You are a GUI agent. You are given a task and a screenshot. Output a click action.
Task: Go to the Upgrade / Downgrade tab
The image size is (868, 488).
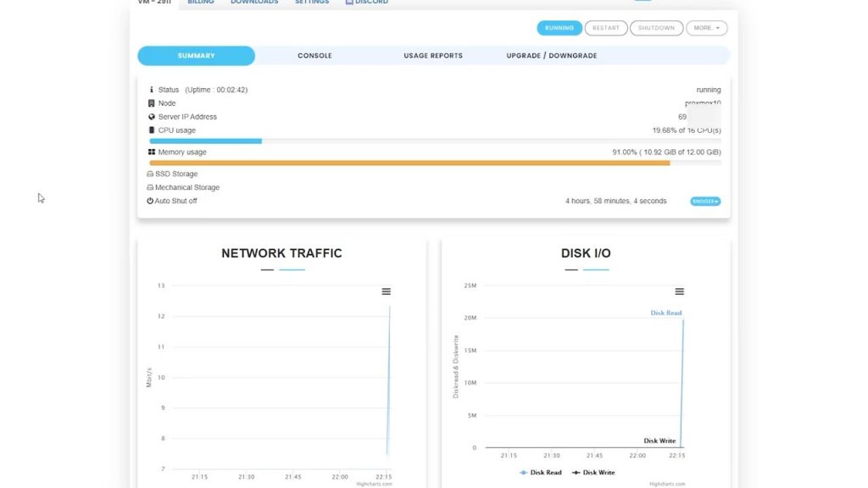point(551,56)
